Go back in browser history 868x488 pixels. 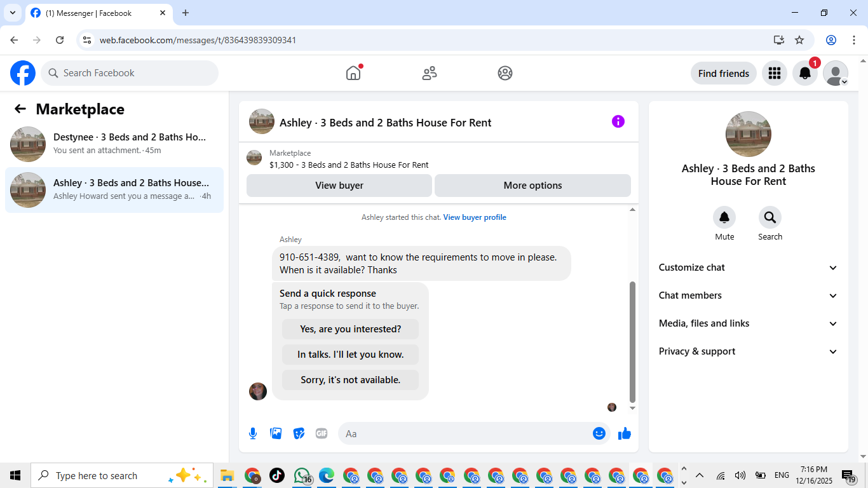click(14, 40)
